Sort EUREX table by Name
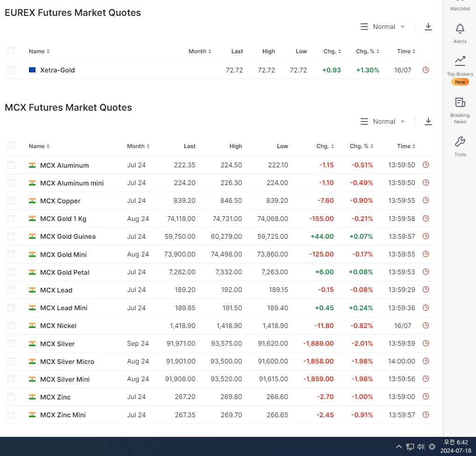 pyautogui.click(x=39, y=51)
